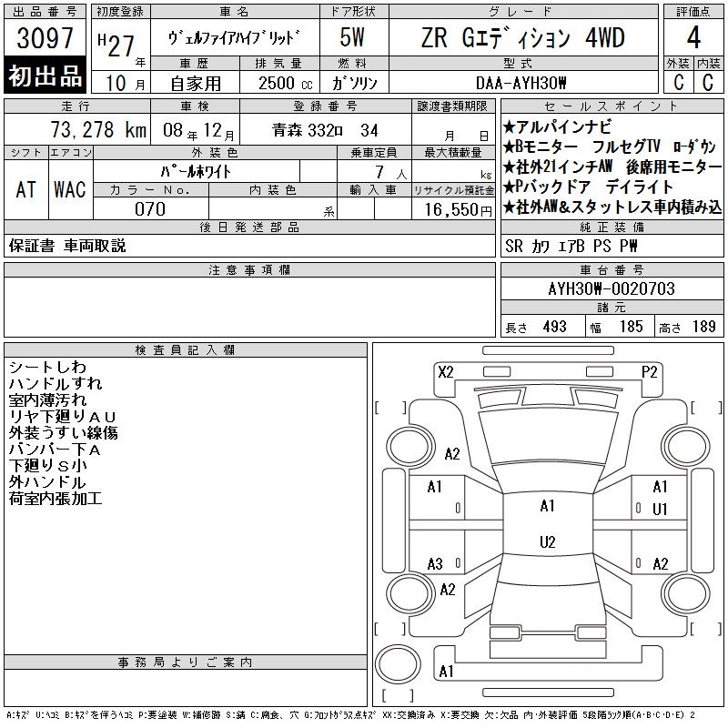Image resolution: width=728 pixels, height=728 pixels.
Task: Select the grade ZR Gエディション 4WD
Action: 522,38
